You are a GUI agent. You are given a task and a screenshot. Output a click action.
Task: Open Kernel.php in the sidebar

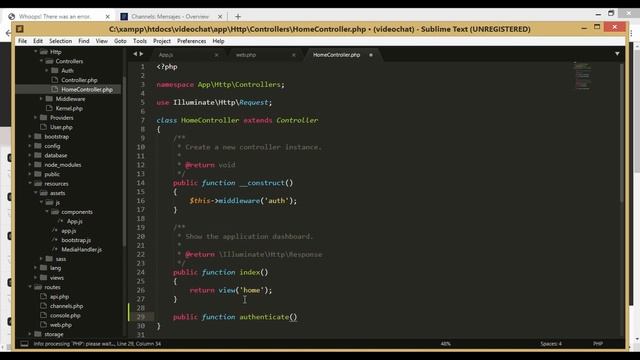click(x=69, y=108)
